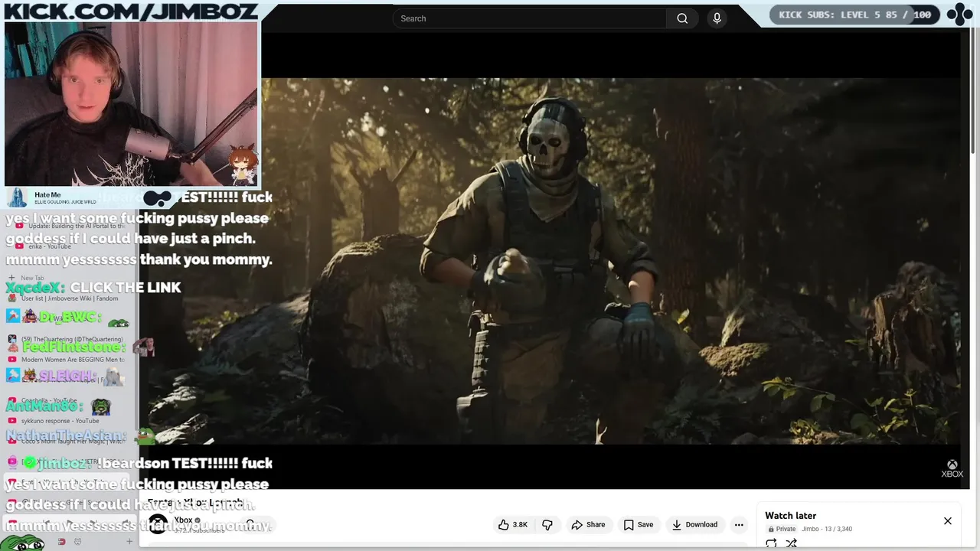Open the Xbox channel avatar
The image size is (980, 551).
tap(158, 523)
